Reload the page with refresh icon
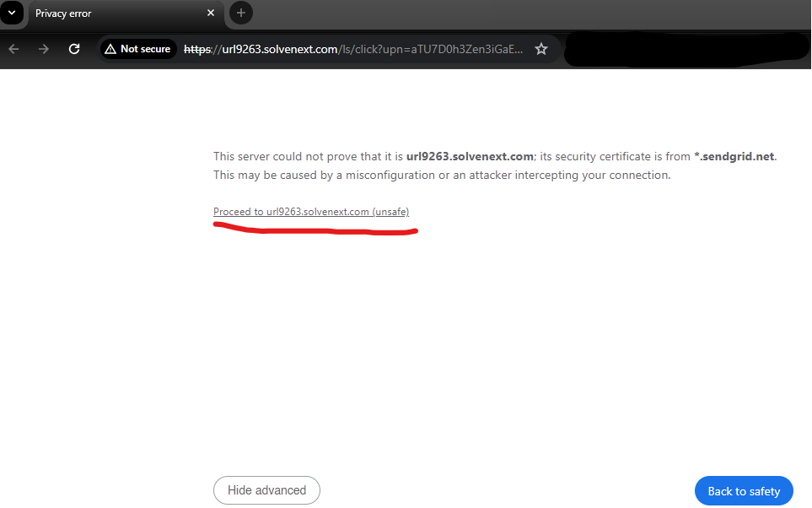812x508 pixels. (74, 49)
